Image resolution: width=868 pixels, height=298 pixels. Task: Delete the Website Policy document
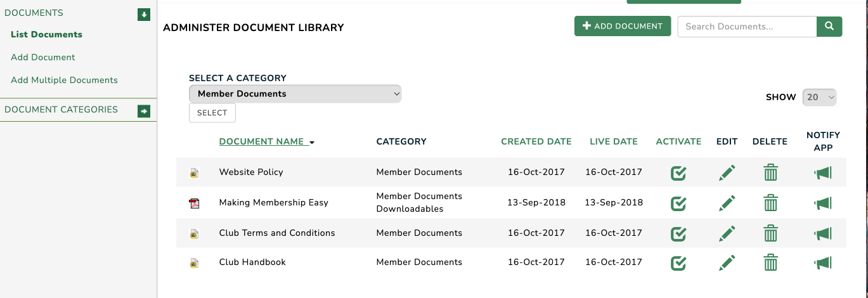coord(770,172)
